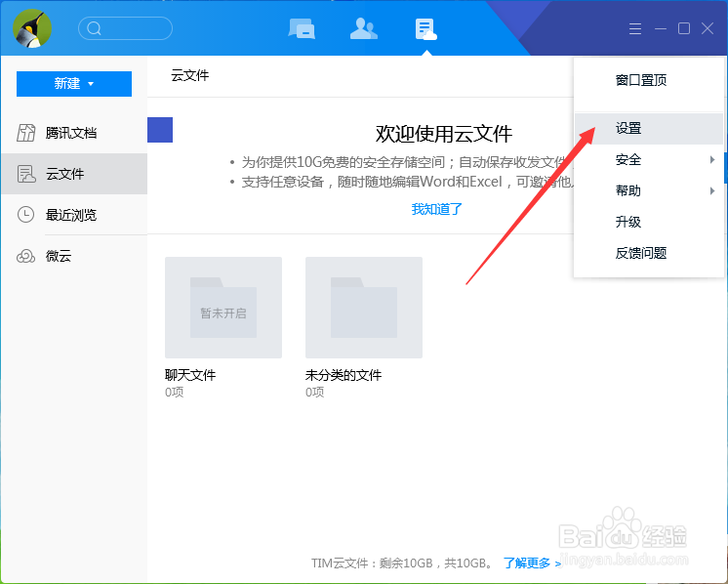Open the penguin profile avatar
The height and width of the screenshot is (584, 728).
[32, 28]
